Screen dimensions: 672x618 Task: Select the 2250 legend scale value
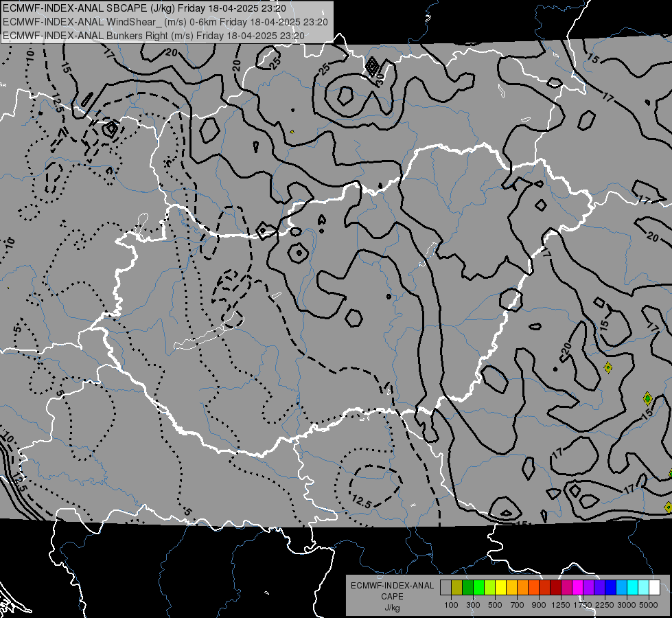605,605
